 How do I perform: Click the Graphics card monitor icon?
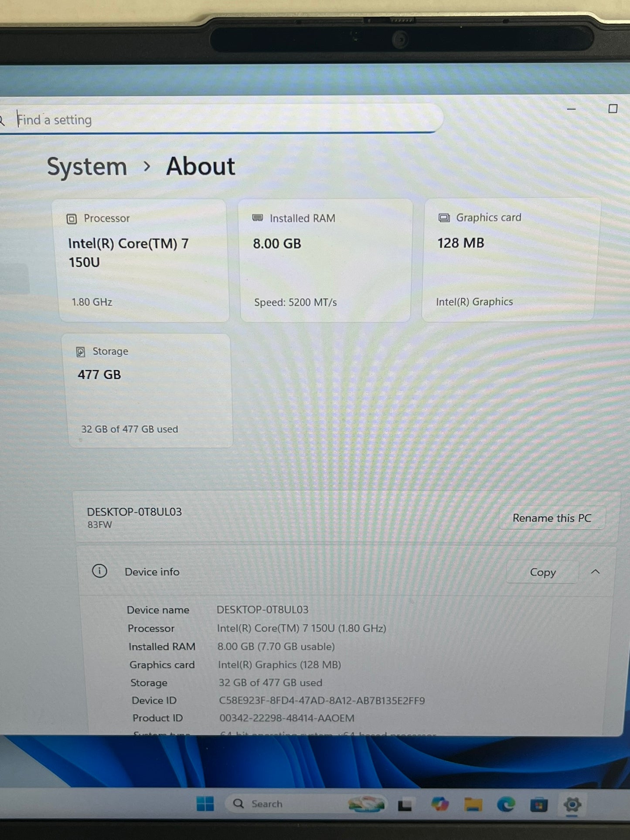point(444,218)
